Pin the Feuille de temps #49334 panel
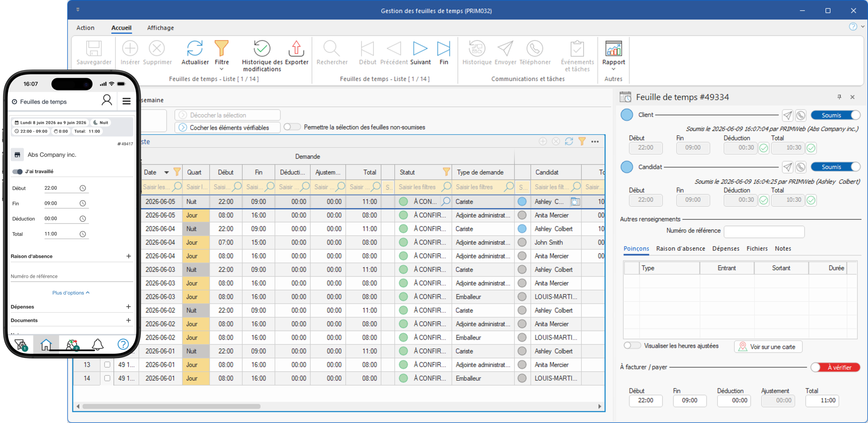The image size is (868, 423). [x=839, y=97]
